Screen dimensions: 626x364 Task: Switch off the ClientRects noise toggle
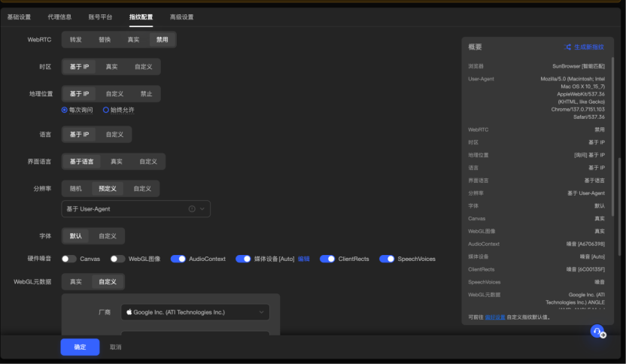pos(327,259)
